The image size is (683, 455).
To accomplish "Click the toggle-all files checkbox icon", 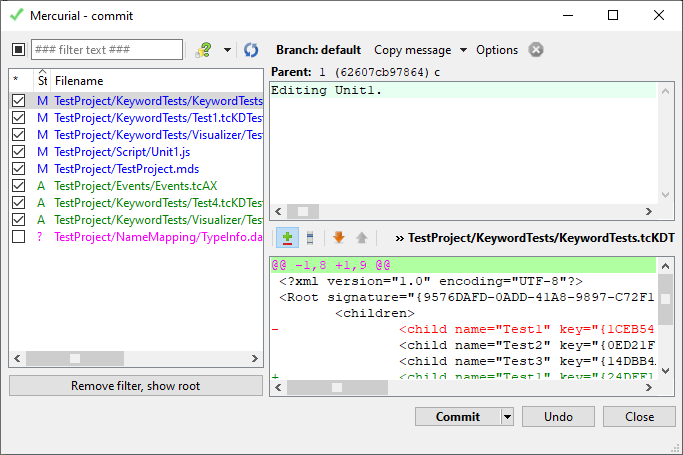I will point(18,50).
